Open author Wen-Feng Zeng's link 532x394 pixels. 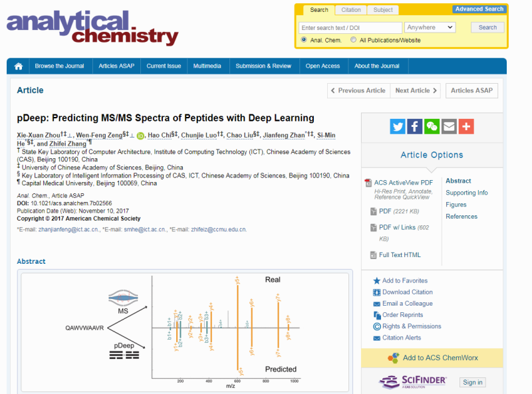(x=99, y=136)
